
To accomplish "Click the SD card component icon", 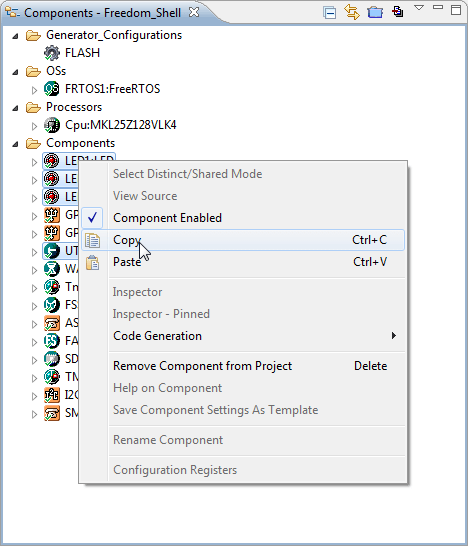I will point(52,359).
